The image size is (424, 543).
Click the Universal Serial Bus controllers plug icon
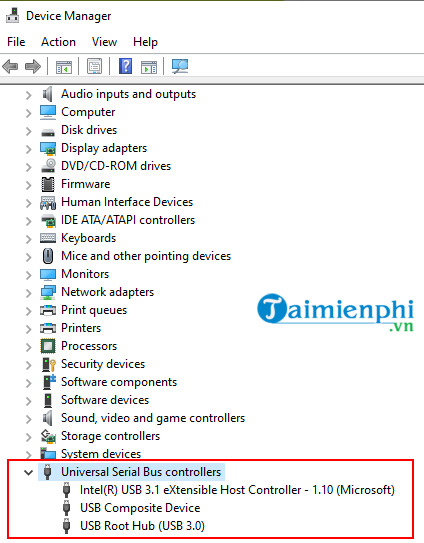(x=48, y=472)
